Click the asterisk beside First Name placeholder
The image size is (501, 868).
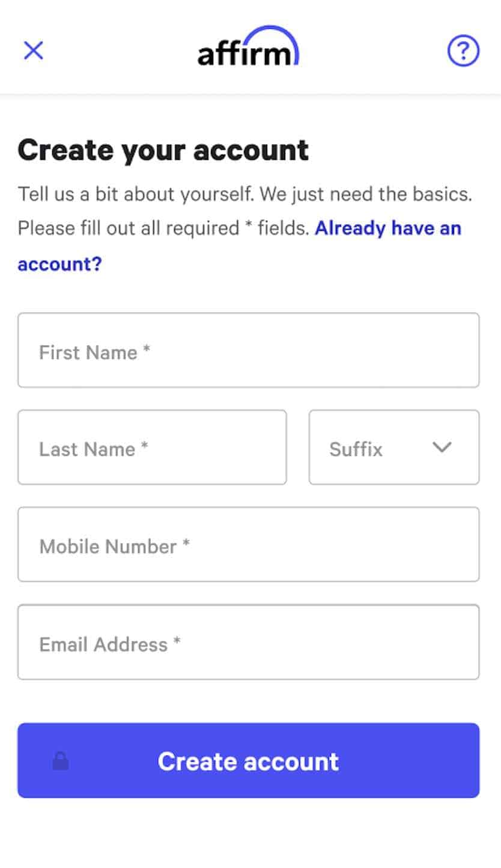coord(146,350)
